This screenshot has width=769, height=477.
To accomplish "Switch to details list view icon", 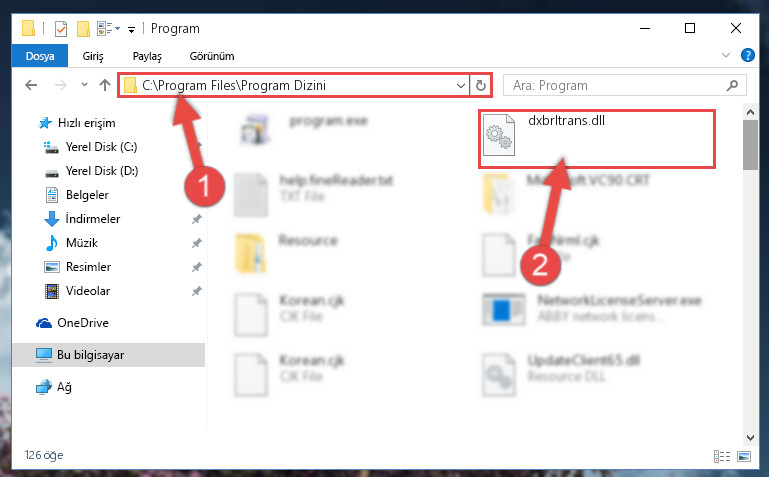I will [x=722, y=456].
